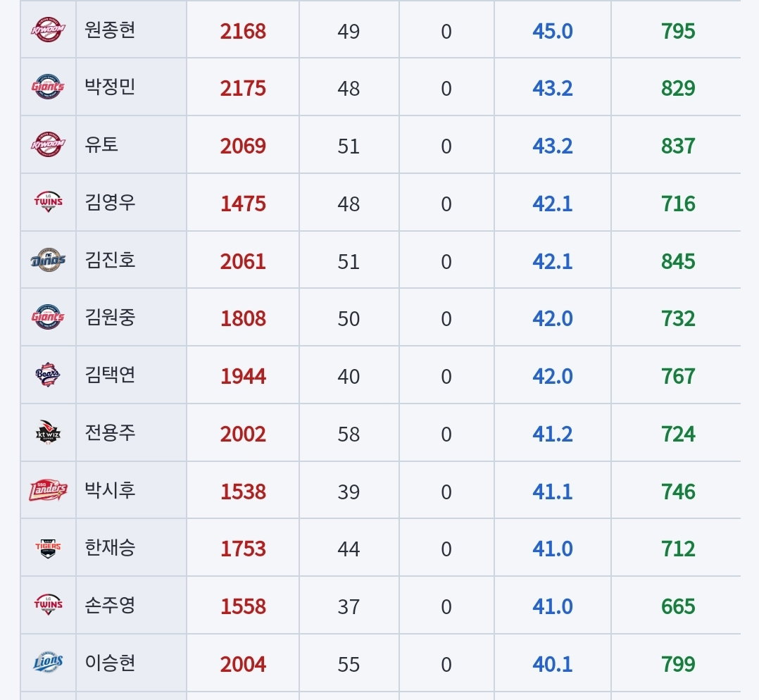This screenshot has height=700, width=759.
Task: Click the 55 value in 이승현 row
Action: pyautogui.click(x=349, y=664)
